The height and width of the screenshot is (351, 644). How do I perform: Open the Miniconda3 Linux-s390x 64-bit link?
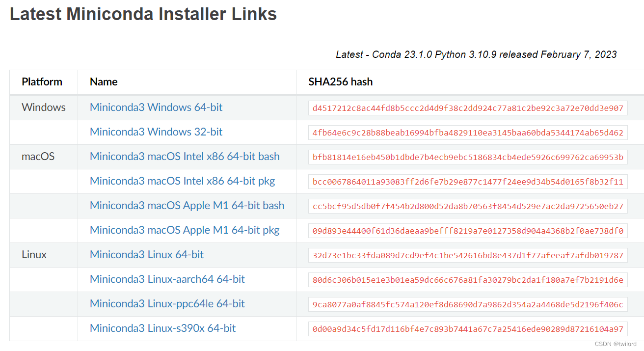click(x=162, y=328)
